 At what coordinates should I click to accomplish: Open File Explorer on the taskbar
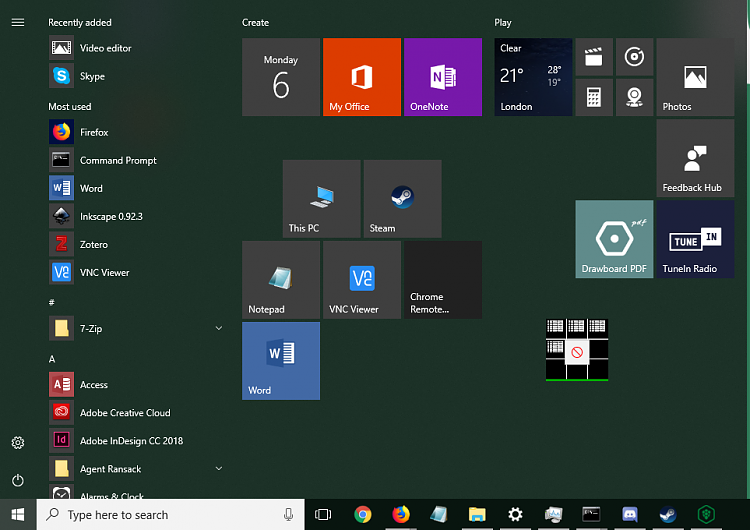coord(477,515)
